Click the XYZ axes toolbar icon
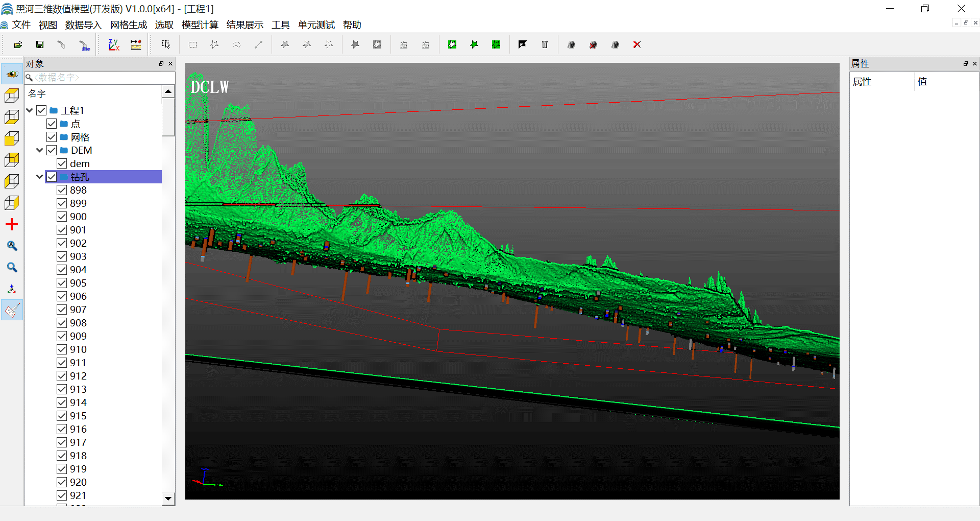 pos(114,45)
